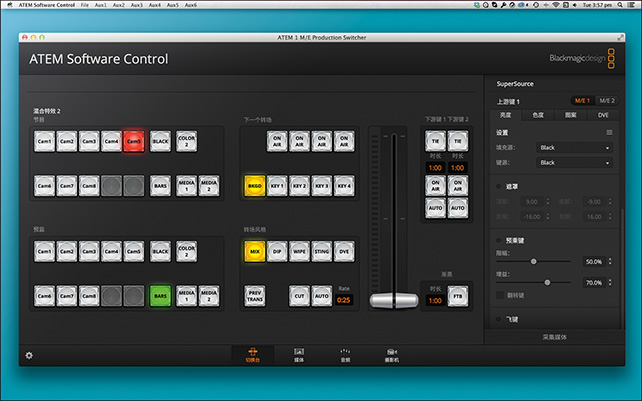
Task: Select Cam4 on the 预监 preview row
Action: tap(111, 251)
